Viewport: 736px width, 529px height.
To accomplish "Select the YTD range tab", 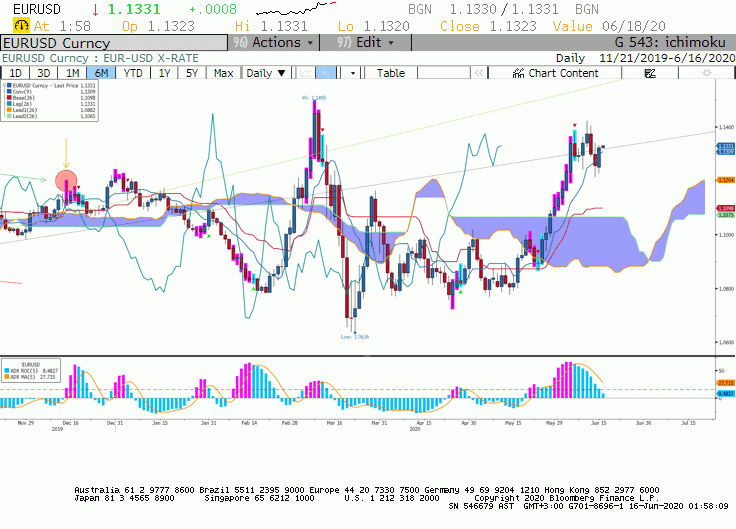I will (133, 73).
